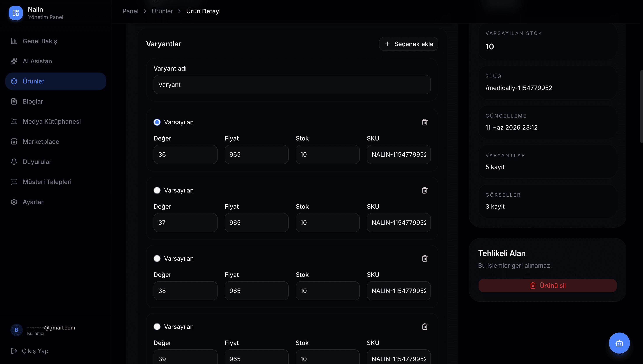Click the Ürün Detayı breadcrumb
Image resolution: width=643 pixels, height=364 pixels.
pyautogui.click(x=203, y=11)
